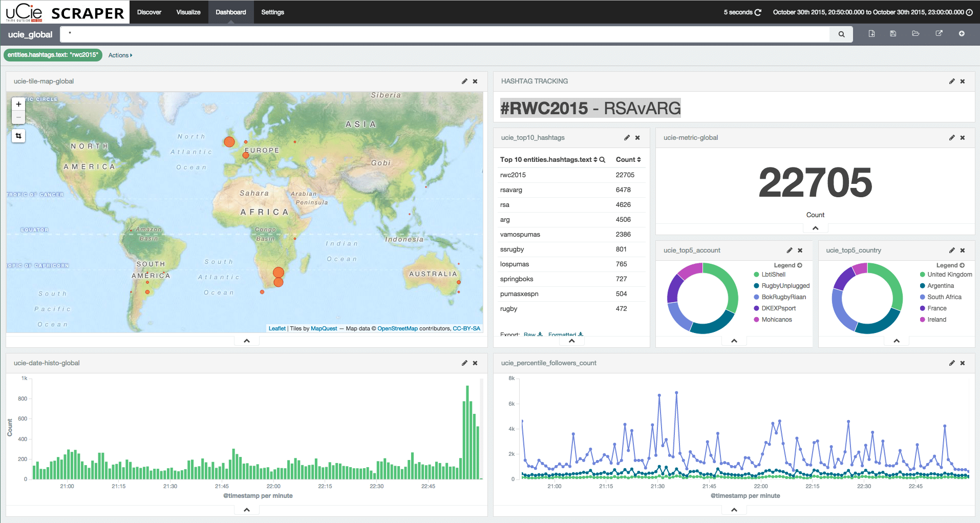Toggle the rwc2015 hashtag filter pill
The image size is (980, 523).
click(53, 55)
